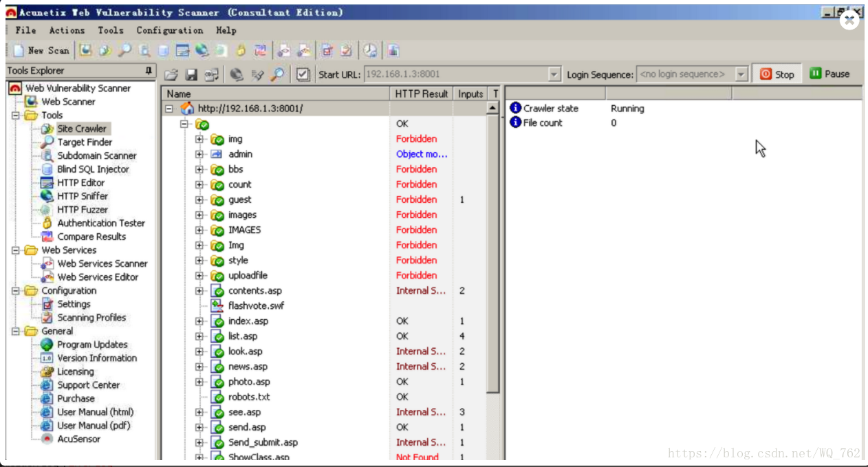The image size is (868, 467).
Task: Open the Tools menu
Action: [110, 30]
